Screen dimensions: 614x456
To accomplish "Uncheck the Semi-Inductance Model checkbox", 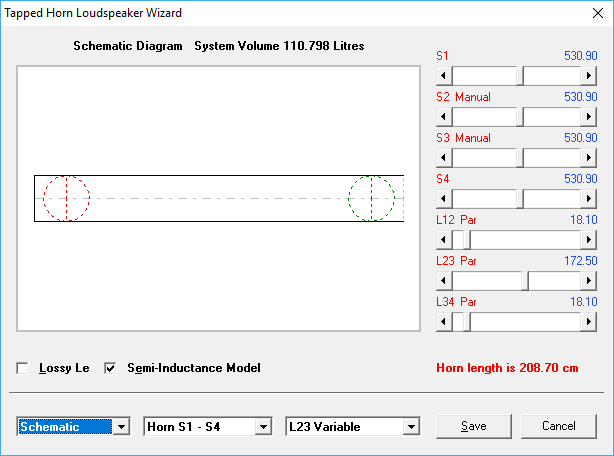I will pyautogui.click(x=111, y=368).
